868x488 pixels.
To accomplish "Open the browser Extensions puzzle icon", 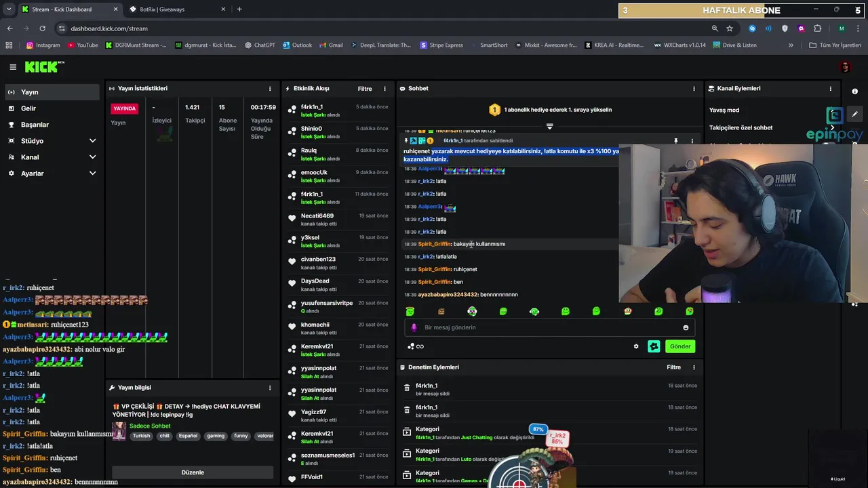I will tap(817, 28).
